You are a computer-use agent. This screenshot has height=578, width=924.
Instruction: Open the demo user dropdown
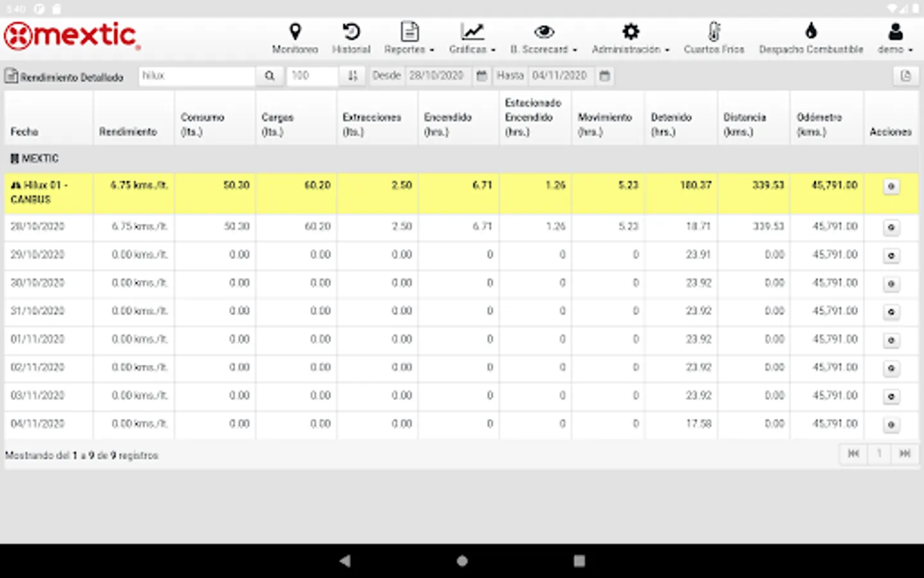click(x=895, y=39)
